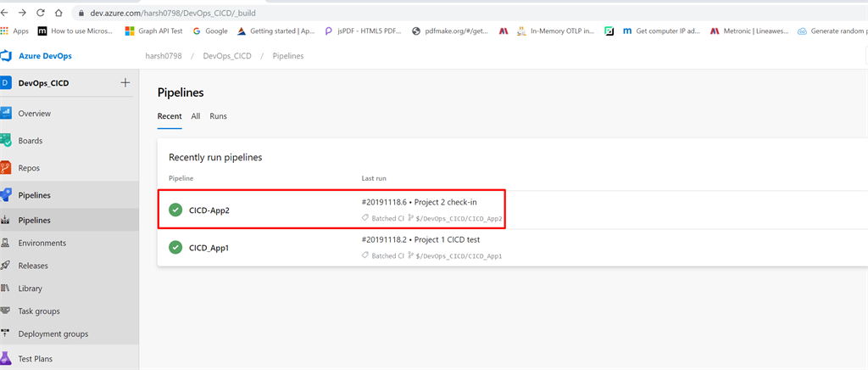868x370 pixels.
Task: Click the browser back arrow
Action: point(4,12)
